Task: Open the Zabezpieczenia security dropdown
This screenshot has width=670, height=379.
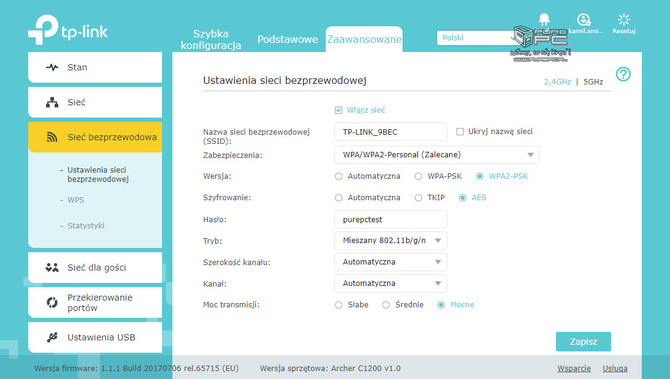Action: tap(437, 155)
